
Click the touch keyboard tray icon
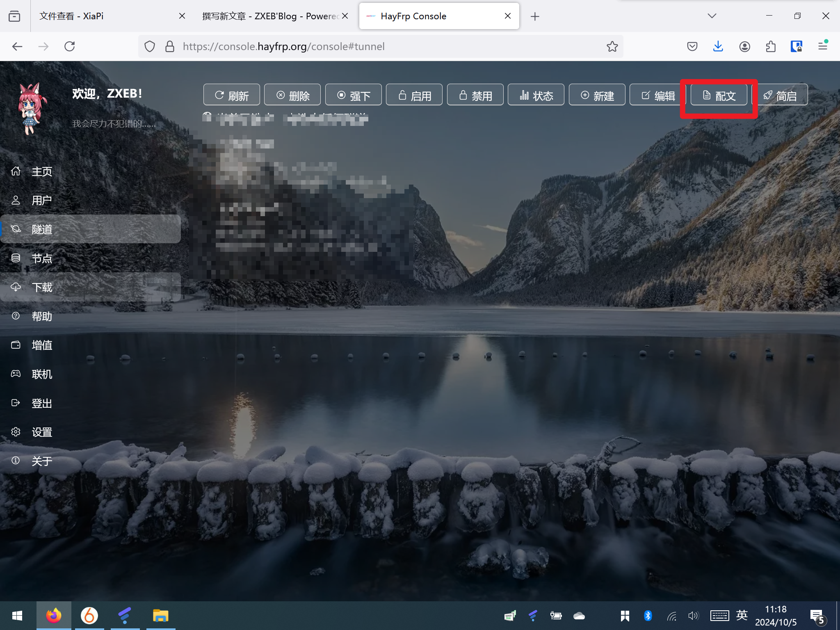point(719,616)
